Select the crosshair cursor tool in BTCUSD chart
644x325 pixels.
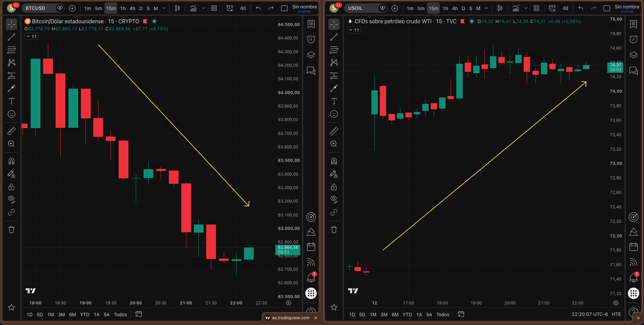click(x=11, y=25)
